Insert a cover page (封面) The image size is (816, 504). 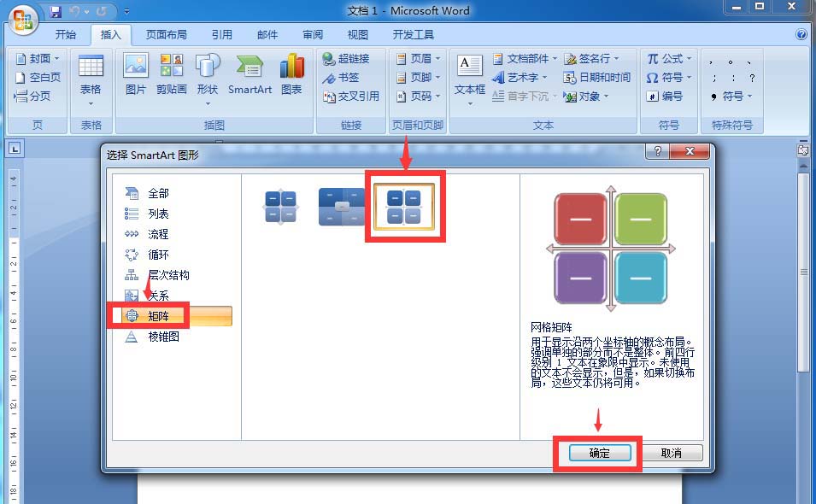coord(38,58)
